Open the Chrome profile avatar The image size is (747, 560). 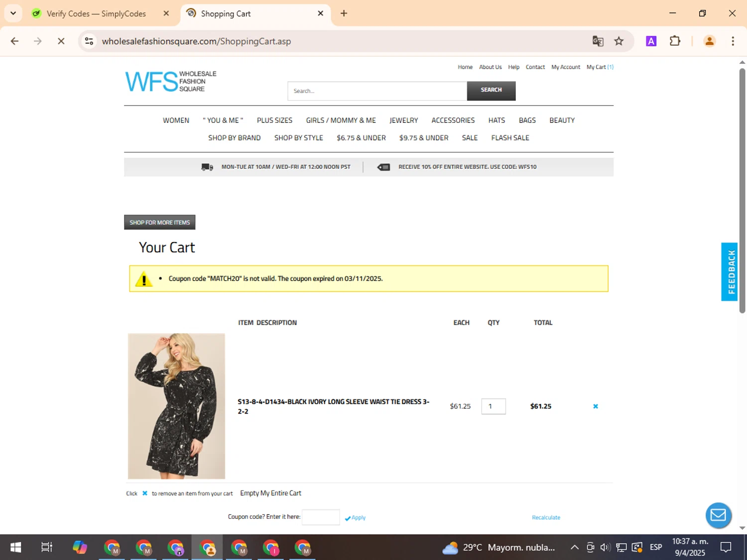[x=709, y=41]
